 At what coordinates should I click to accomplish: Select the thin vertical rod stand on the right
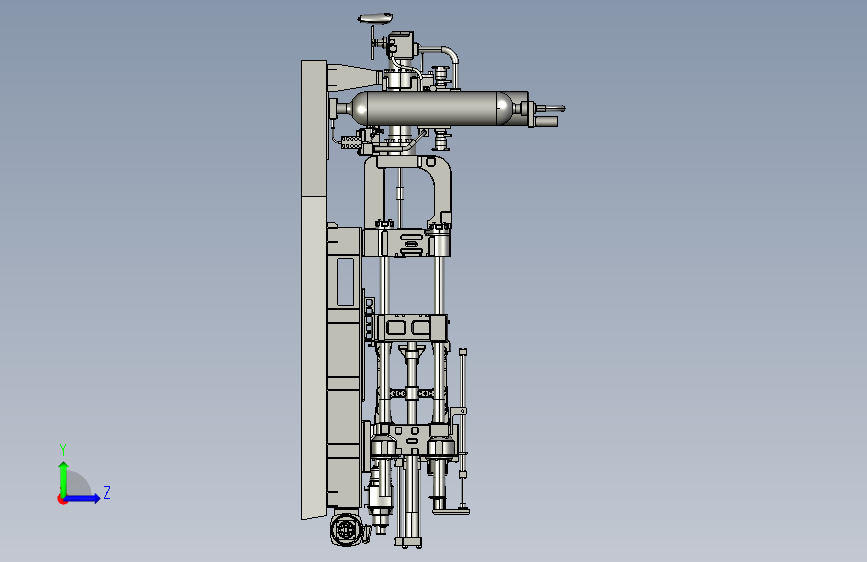[x=463, y=429]
